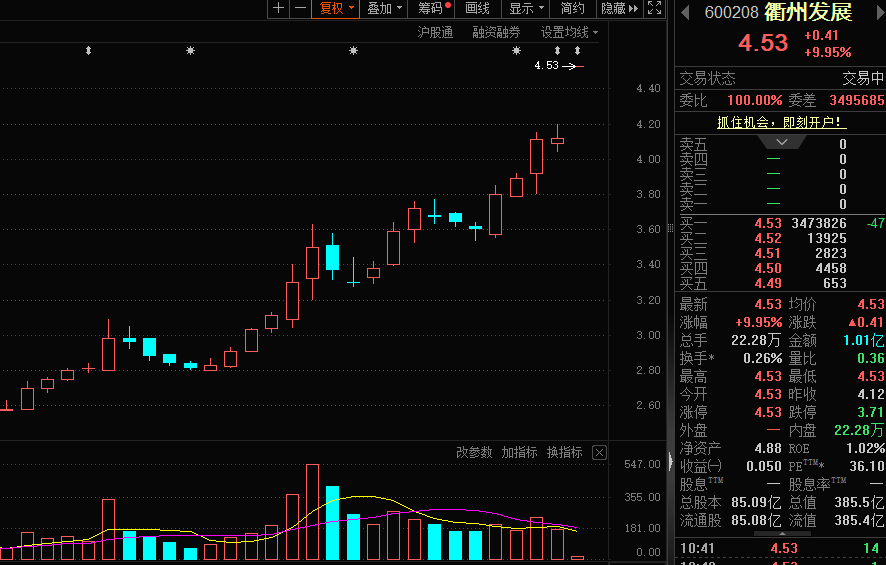Click 换指标 to change indicator
This screenshot has width=886, height=565.
point(564,453)
